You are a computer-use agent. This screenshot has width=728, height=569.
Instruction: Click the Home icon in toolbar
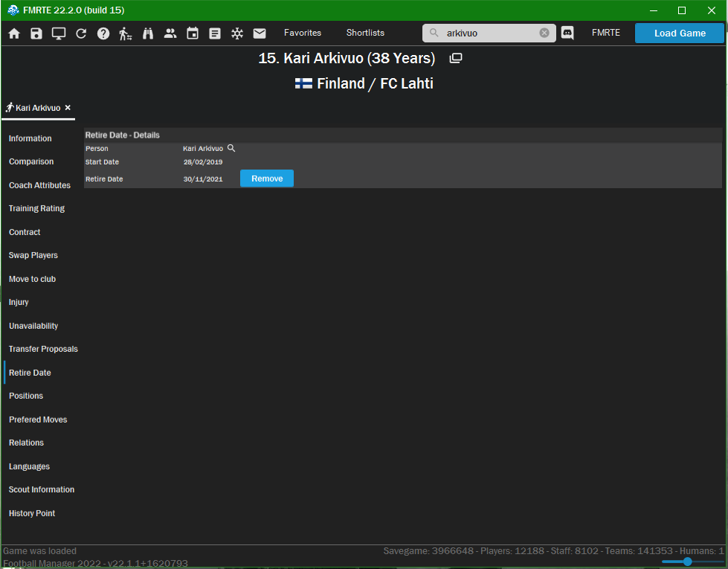pos(14,33)
